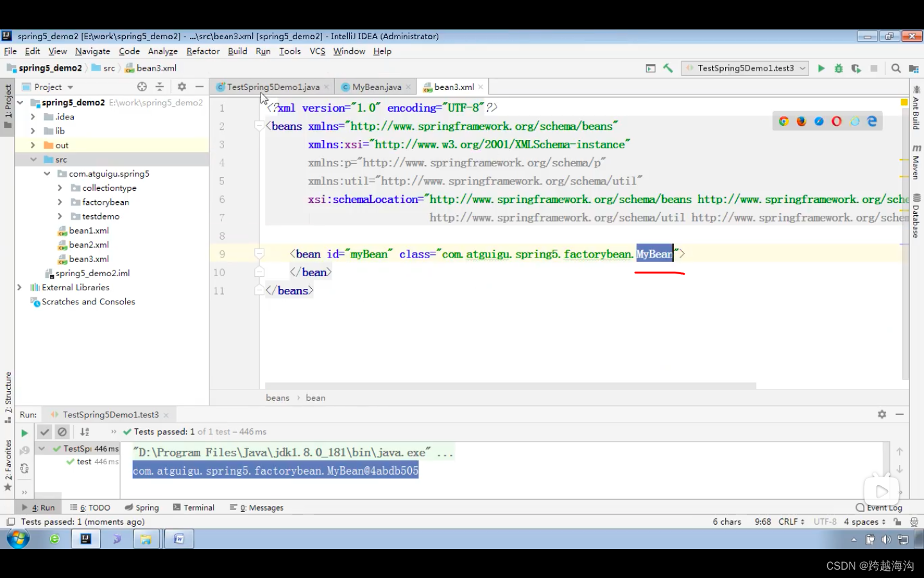
Task: Toggle show passed tests
Action: (44, 432)
